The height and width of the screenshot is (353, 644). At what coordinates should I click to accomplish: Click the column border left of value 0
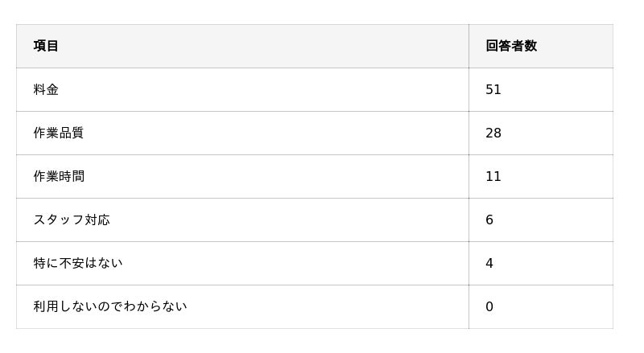pos(469,306)
